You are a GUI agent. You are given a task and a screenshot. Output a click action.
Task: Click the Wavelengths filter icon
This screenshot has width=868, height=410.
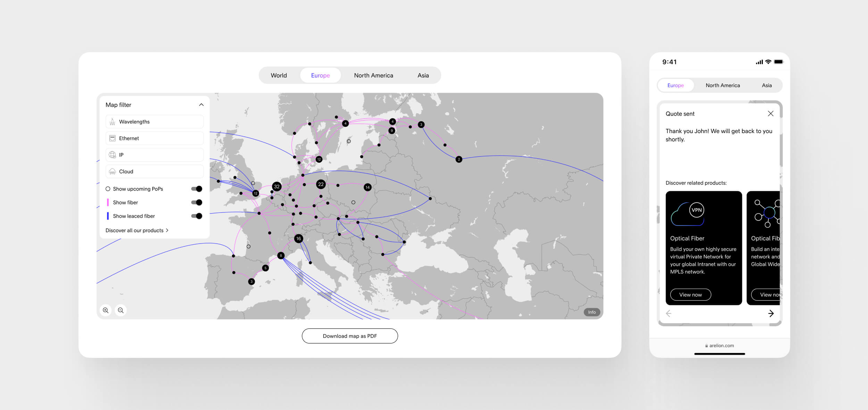pos(112,122)
